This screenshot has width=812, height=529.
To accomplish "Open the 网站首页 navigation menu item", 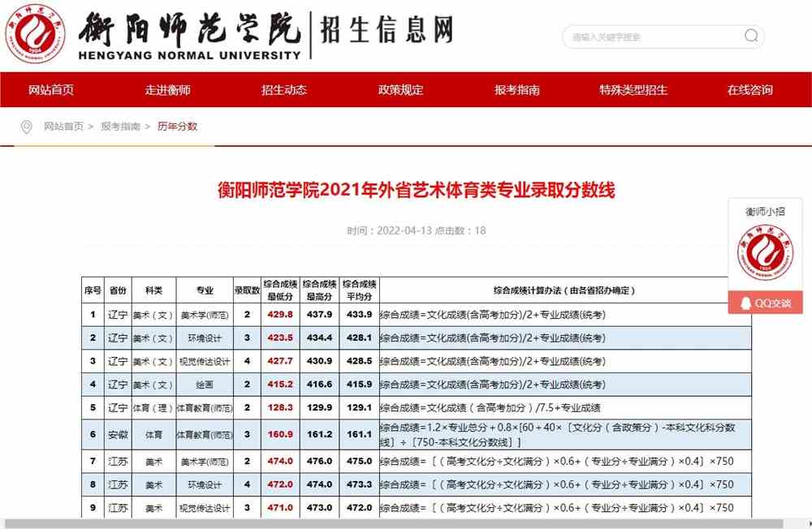I will pos(50,90).
